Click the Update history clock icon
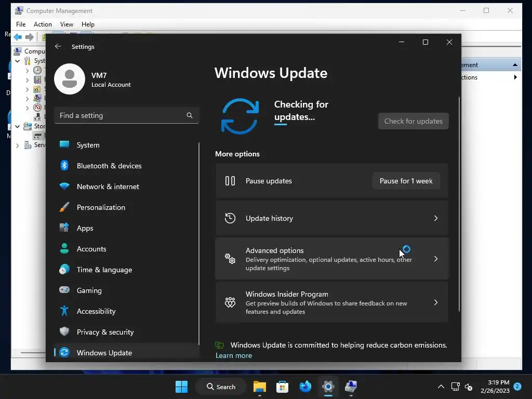This screenshot has width=532, height=399. (230, 218)
